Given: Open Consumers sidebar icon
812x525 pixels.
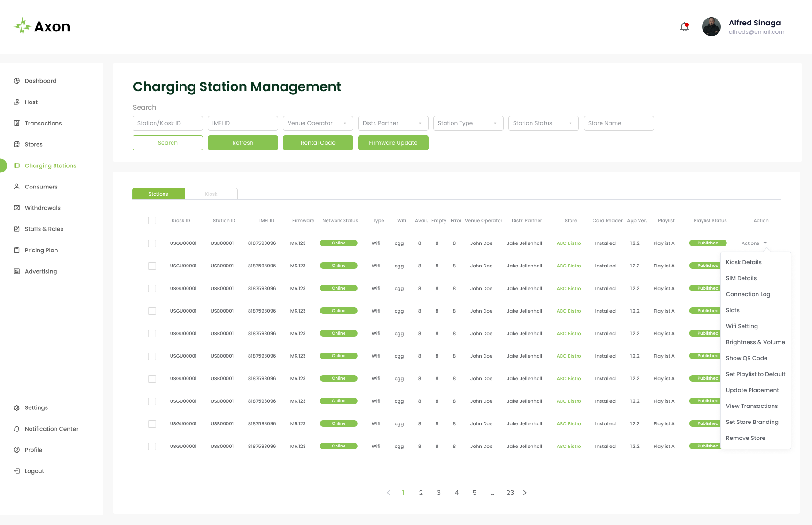Looking at the screenshot, I should (16, 187).
